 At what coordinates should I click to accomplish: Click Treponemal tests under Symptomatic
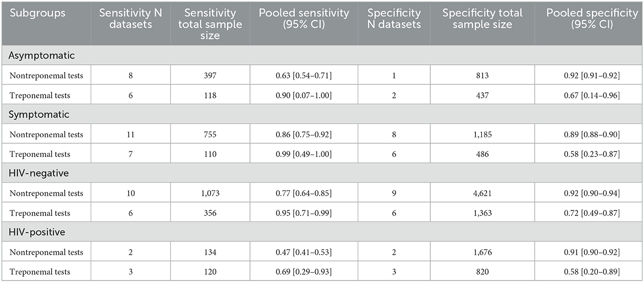[40, 154]
